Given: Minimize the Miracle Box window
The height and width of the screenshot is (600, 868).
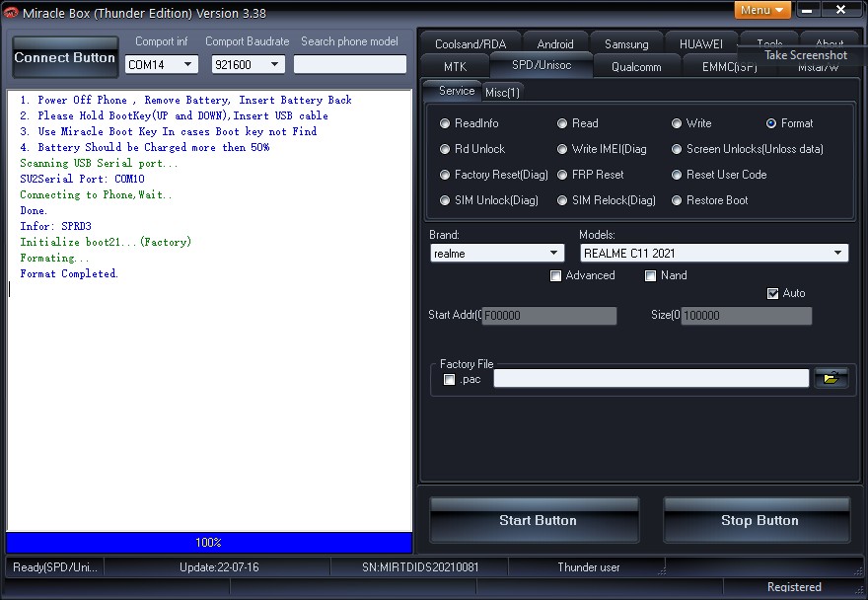Looking at the screenshot, I should [808, 10].
